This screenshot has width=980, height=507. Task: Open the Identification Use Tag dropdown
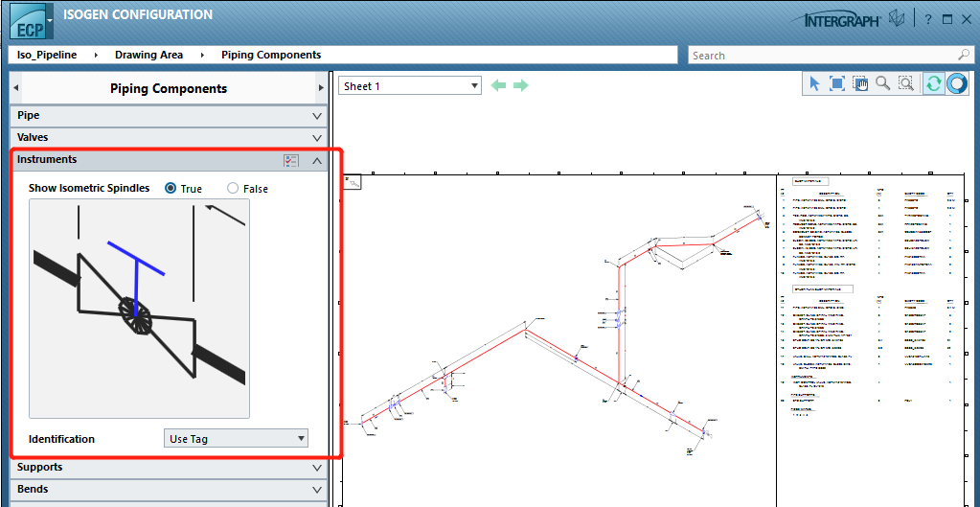pyautogui.click(x=236, y=438)
